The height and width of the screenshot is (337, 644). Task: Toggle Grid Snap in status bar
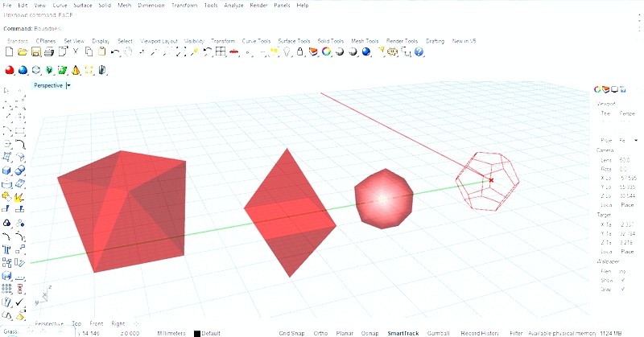pos(291,333)
